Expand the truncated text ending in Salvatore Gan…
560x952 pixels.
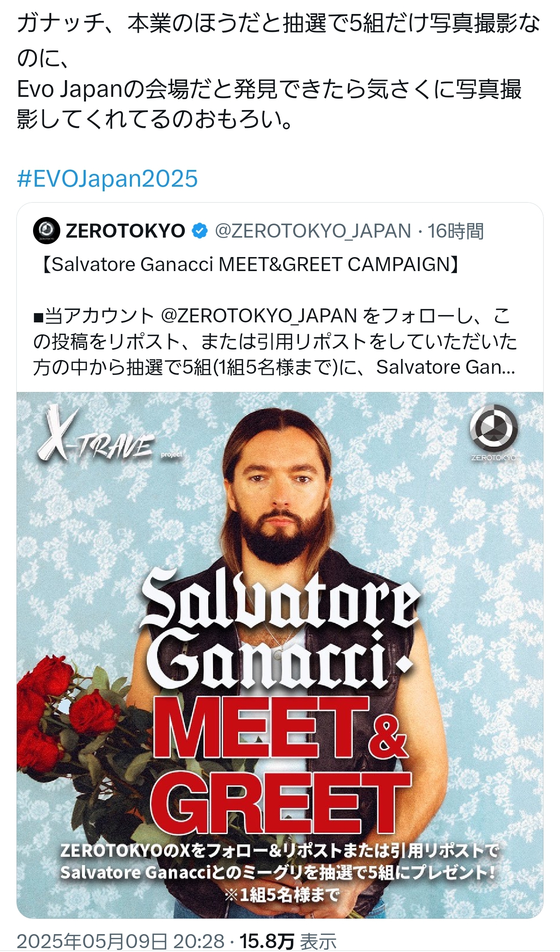coord(446,367)
